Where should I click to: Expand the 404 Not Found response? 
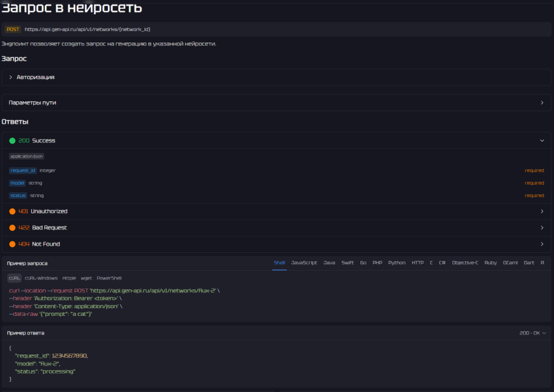click(x=541, y=244)
